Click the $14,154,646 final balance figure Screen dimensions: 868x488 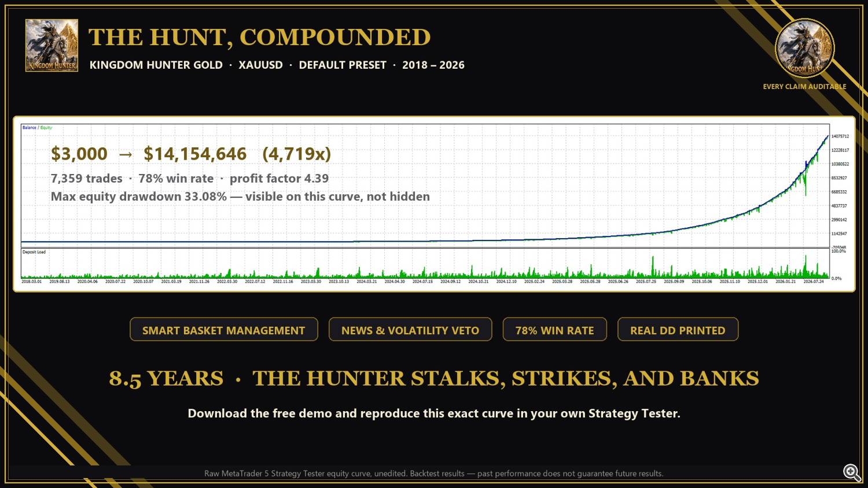tap(195, 154)
